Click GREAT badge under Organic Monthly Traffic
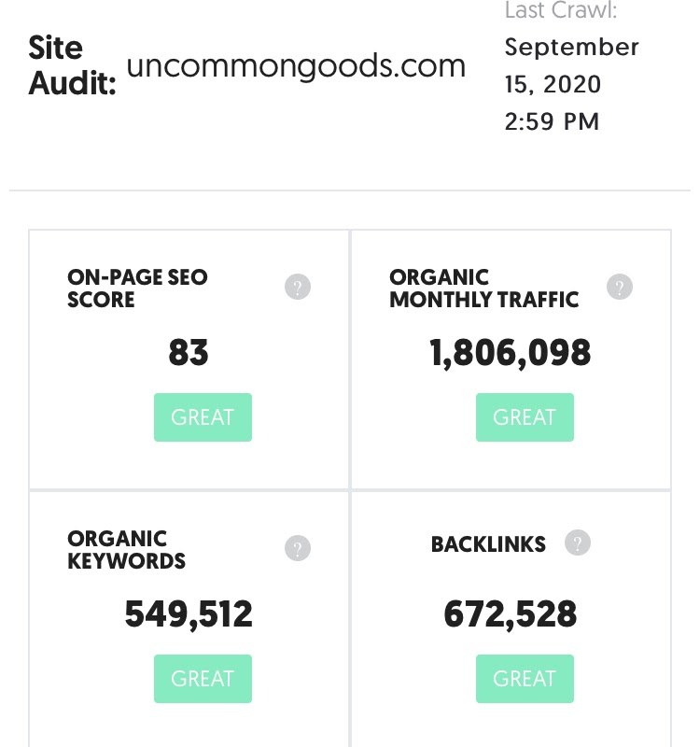The width and height of the screenshot is (700, 747). 525,417
